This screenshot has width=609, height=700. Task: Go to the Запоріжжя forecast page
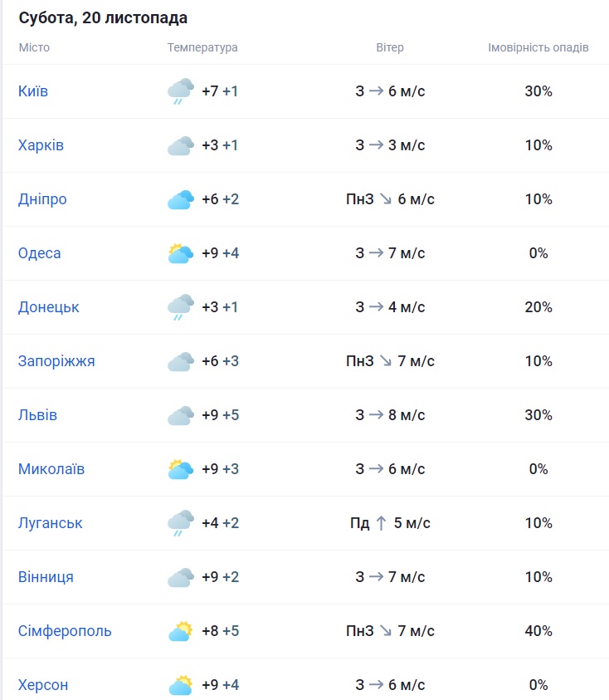[x=56, y=361]
